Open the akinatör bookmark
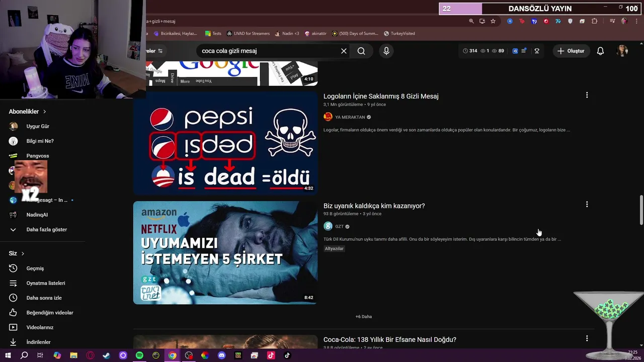Viewport: 644px width, 362px height. (x=315, y=34)
